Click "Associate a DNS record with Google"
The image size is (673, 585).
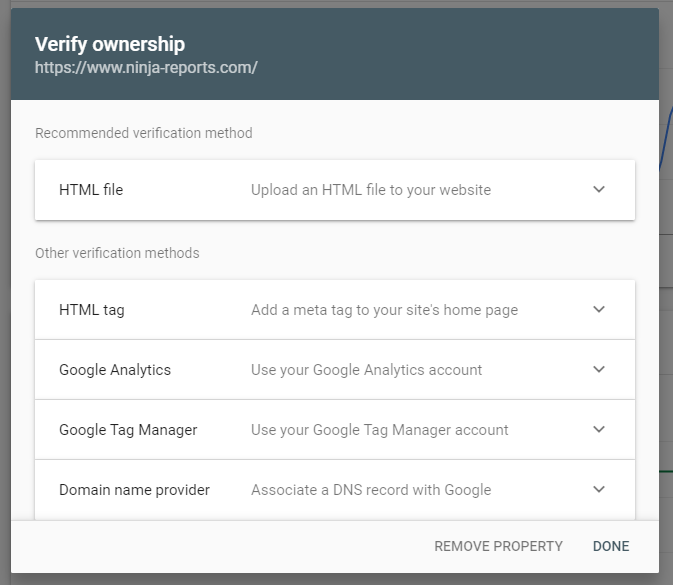(x=371, y=490)
